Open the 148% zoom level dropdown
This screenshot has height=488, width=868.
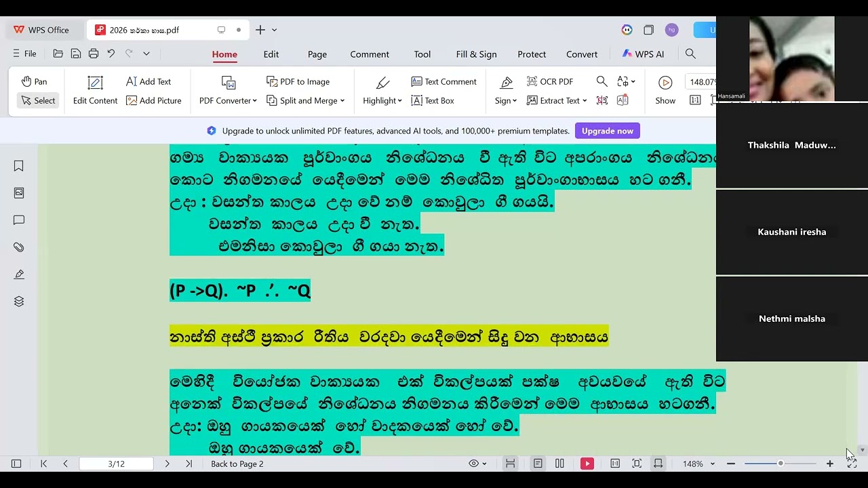pyautogui.click(x=712, y=464)
